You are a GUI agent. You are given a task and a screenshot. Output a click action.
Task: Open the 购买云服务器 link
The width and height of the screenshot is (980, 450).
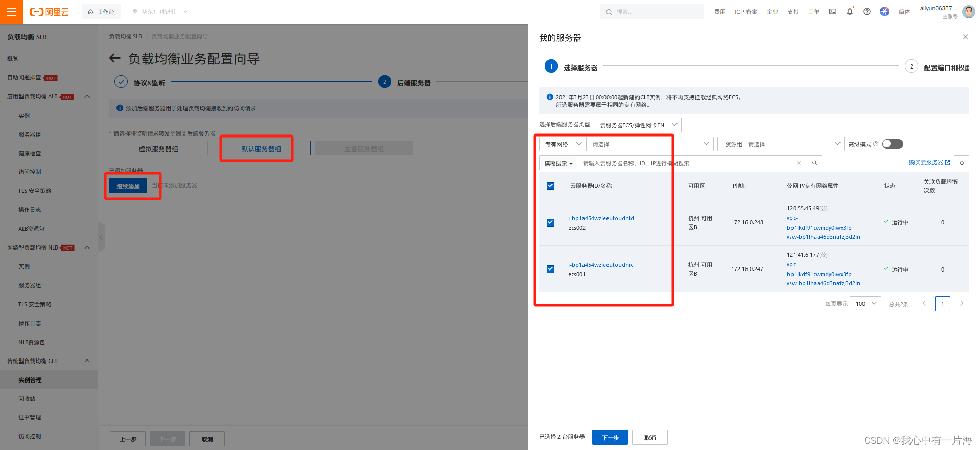[929, 162]
